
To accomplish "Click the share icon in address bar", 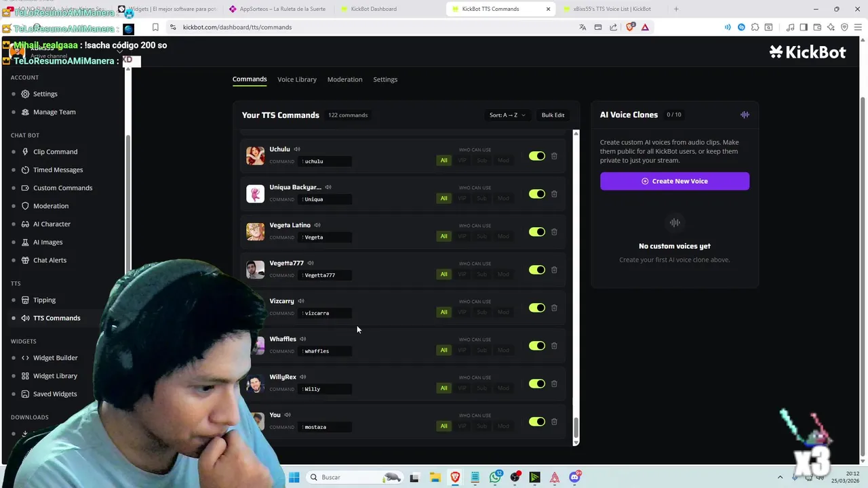I will [x=614, y=27].
